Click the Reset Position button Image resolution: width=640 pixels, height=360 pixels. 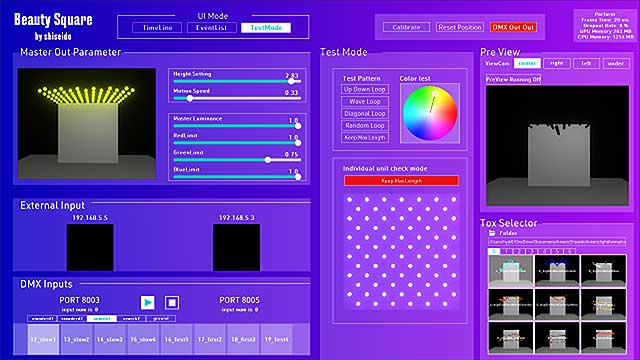pos(460,27)
